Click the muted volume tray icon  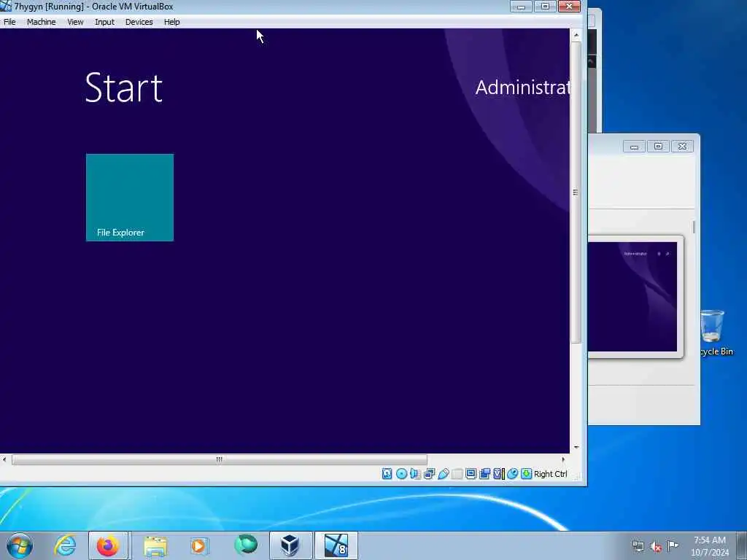click(x=656, y=547)
